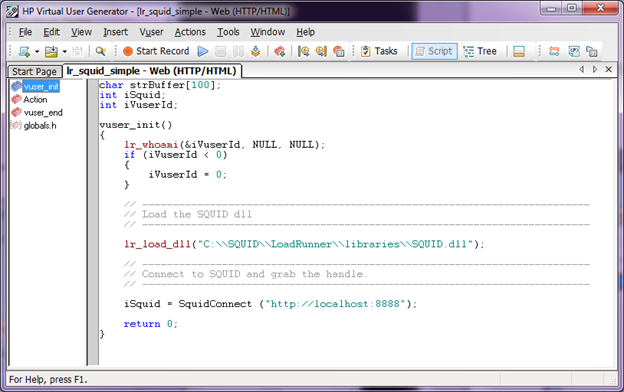
Task: Click the Replace with parameter icon
Action: pos(321,51)
